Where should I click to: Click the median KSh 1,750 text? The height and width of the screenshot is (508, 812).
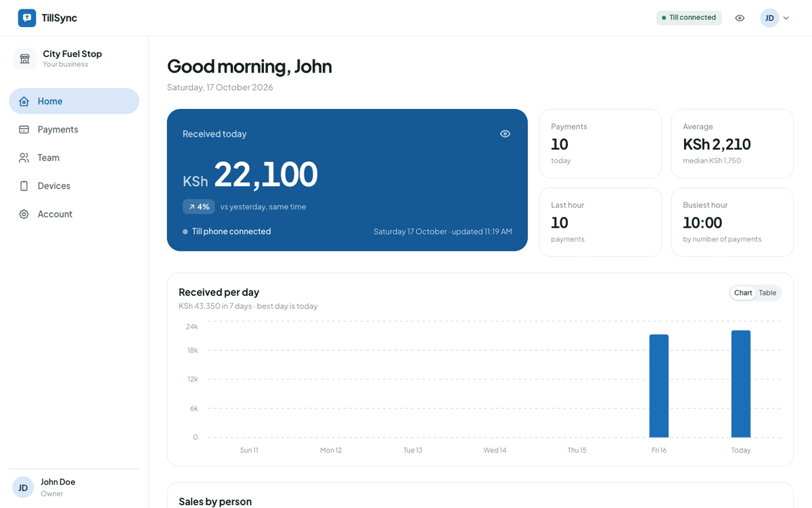(712, 161)
